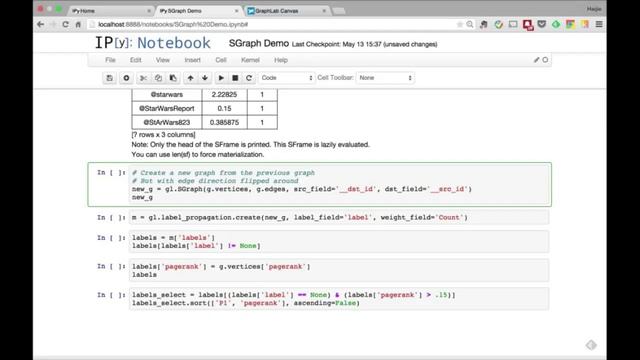Click the localhost address bar URL
Viewport: 640px width, 360px height.
(173, 24)
